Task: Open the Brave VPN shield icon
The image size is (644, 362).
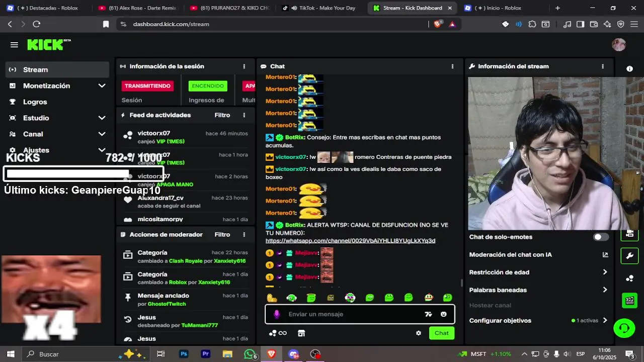Action: click(x=621, y=24)
